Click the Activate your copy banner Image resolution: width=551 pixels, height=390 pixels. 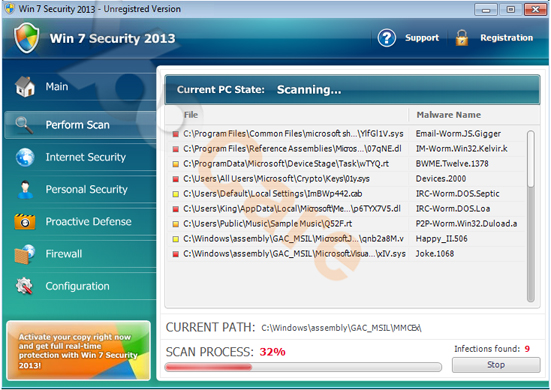click(78, 350)
